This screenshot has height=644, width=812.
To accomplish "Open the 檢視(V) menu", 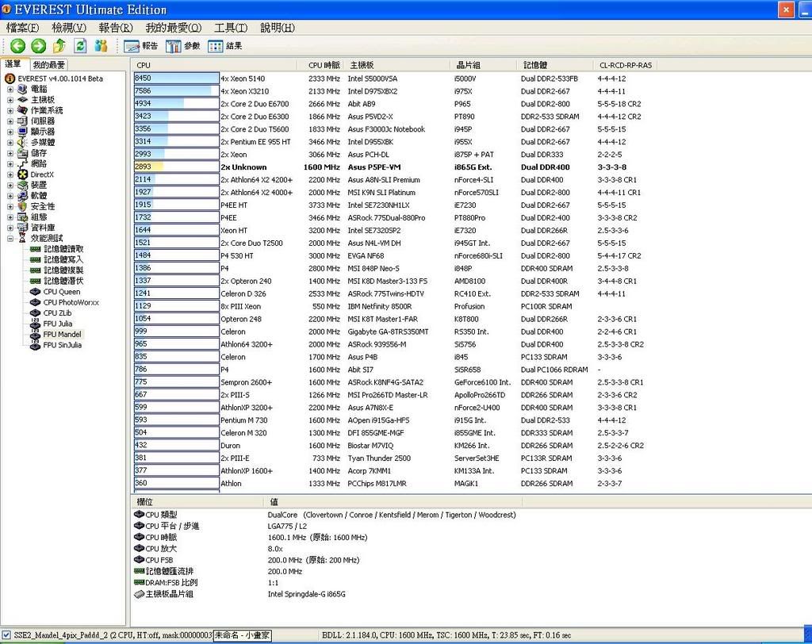I will (69, 28).
